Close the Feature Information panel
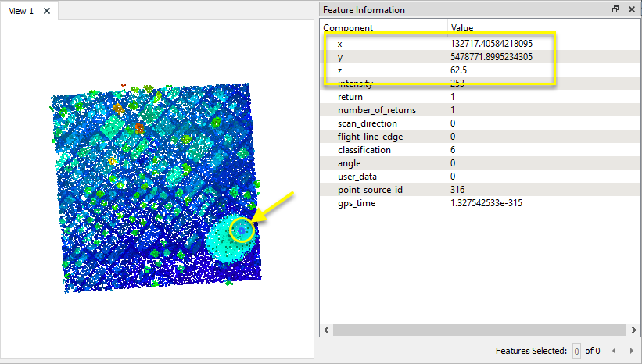The height and width of the screenshot is (364, 642). pos(632,9)
